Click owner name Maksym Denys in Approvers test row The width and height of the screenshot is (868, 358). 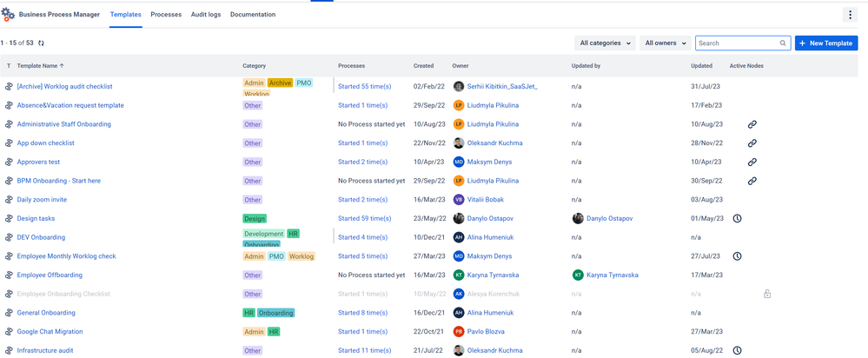(489, 162)
